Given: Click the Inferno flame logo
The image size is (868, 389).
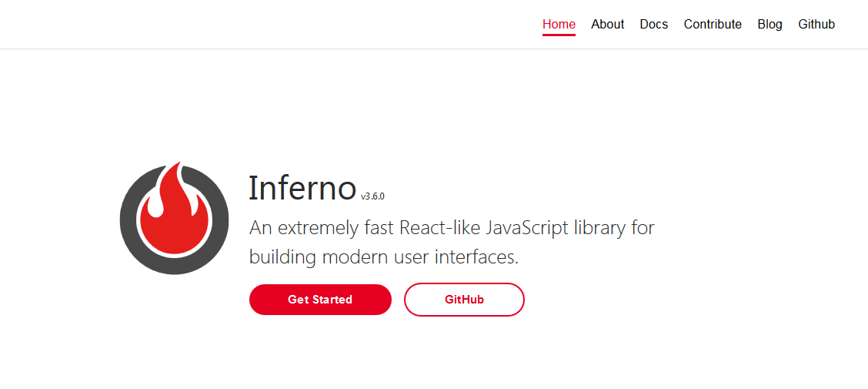Looking at the screenshot, I should point(174,218).
